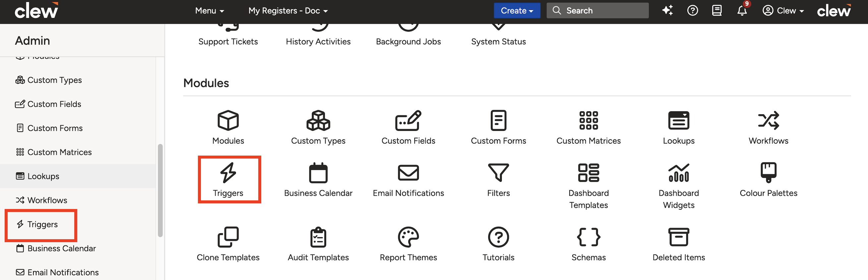
Task: Open the Email Notifications envelope tile
Action: pos(408,173)
